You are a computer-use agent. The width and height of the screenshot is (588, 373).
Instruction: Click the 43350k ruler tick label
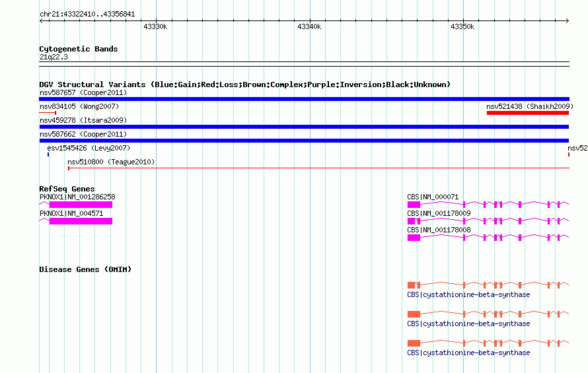click(462, 26)
